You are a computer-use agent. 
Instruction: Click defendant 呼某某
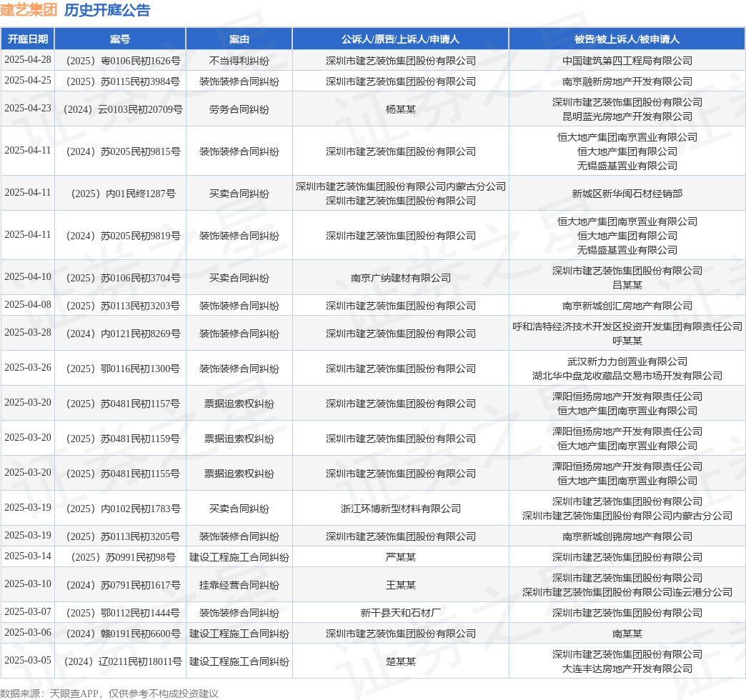coord(627,341)
